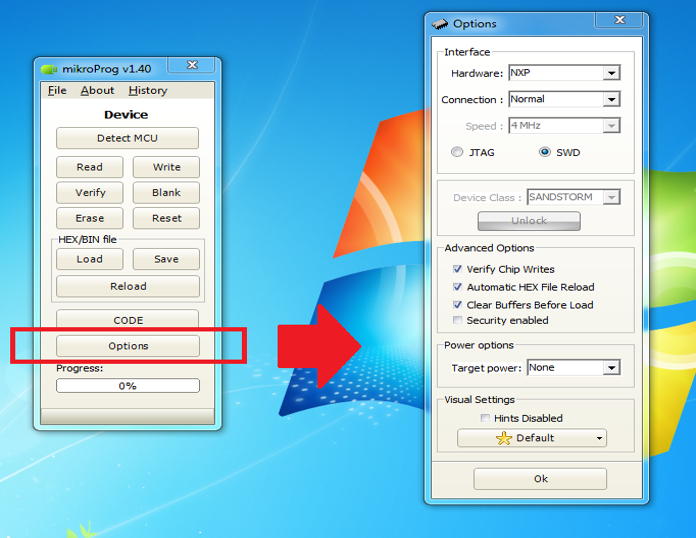Select the JTAG radio button
696x538 pixels.
pyautogui.click(x=457, y=152)
